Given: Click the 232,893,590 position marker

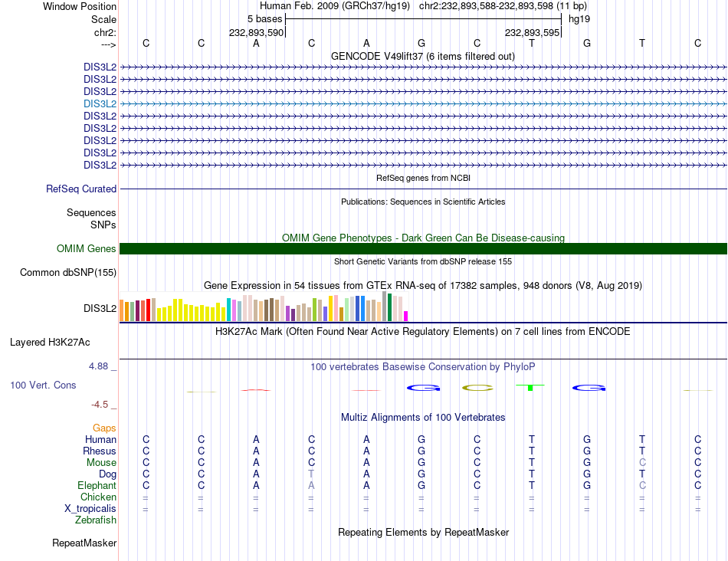Looking at the screenshot, I should [256, 32].
